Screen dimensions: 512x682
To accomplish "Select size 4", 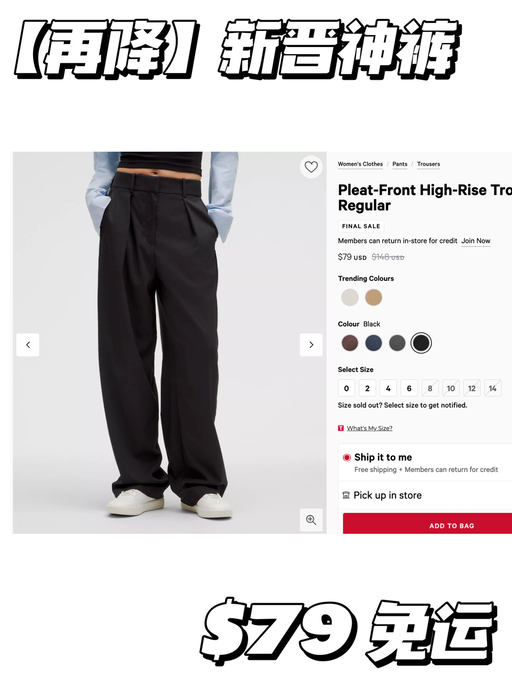I will tap(388, 388).
